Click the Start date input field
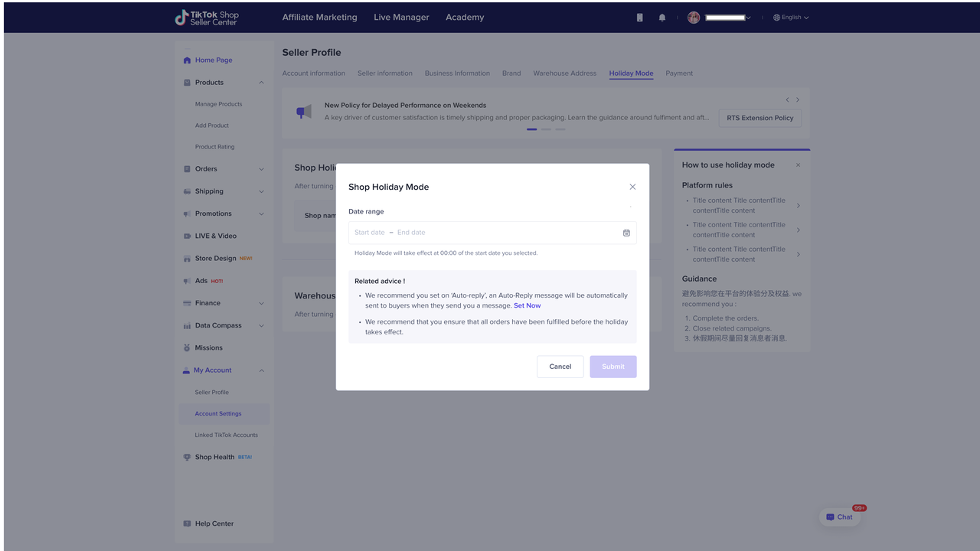 coord(369,233)
